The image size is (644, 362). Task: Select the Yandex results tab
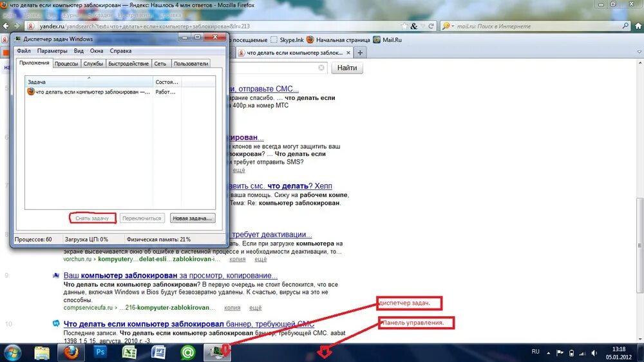(x=294, y=53)
